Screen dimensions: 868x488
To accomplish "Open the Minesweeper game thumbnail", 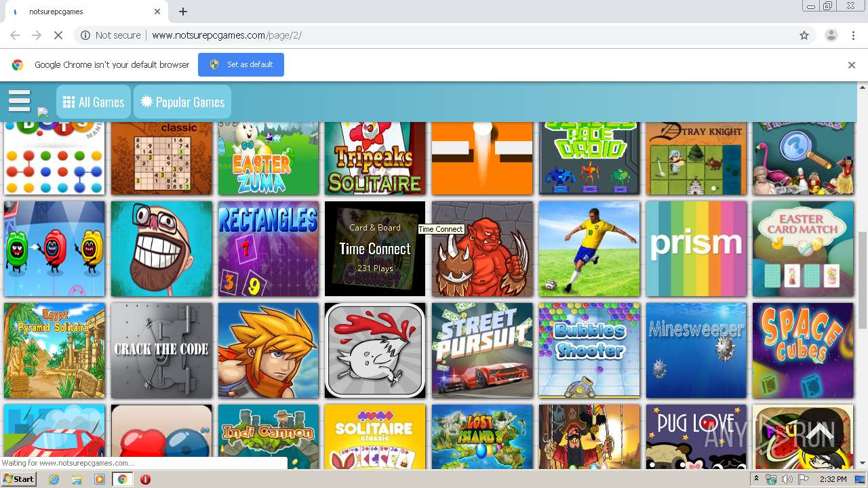I will click(x=696, y=350).
